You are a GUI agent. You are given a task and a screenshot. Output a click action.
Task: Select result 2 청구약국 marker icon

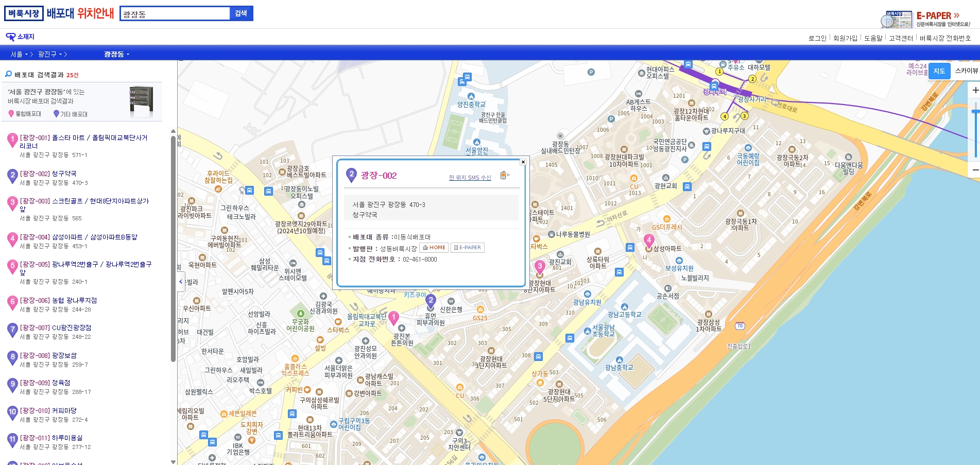click(x=12, y=176)
